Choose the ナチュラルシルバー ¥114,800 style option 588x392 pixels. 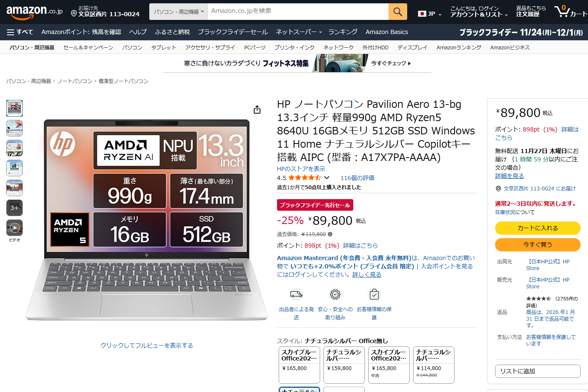(433, 365)
